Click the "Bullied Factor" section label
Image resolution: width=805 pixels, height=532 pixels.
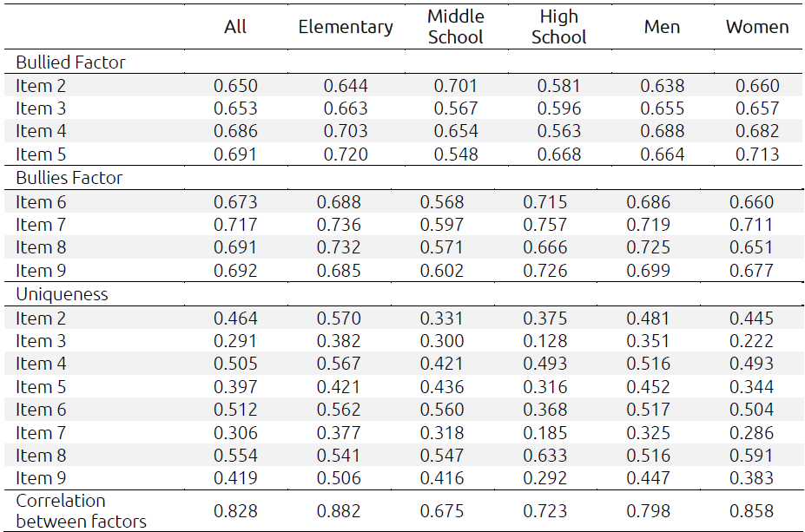(70, 62)
